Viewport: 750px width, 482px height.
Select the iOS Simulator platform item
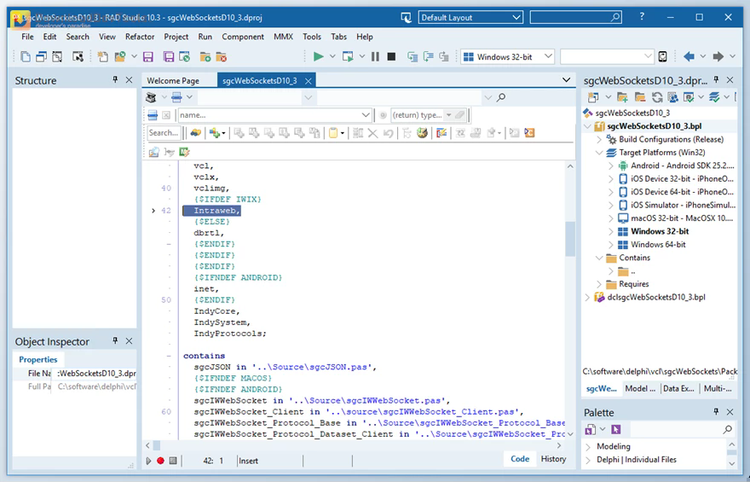pos(682,205)
